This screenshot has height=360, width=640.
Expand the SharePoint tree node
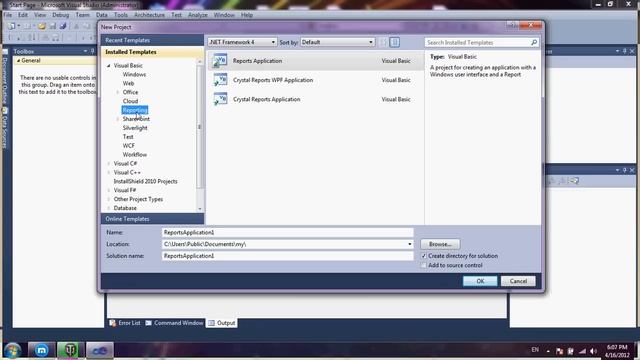(118, 119)
